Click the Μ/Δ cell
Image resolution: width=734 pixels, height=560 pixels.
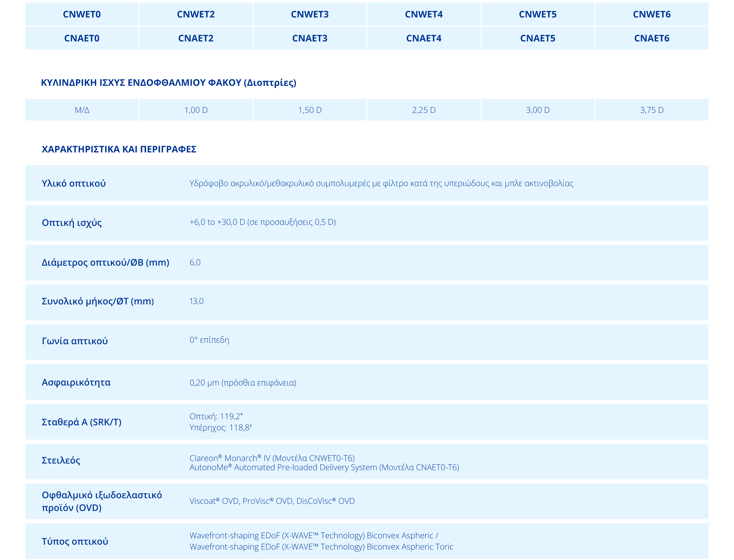(82, 110)
